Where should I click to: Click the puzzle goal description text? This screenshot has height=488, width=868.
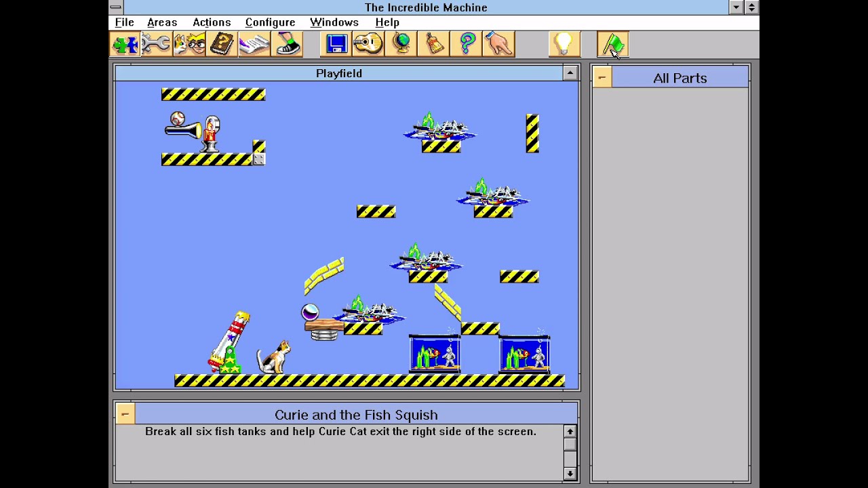click(x=340, y=431)
